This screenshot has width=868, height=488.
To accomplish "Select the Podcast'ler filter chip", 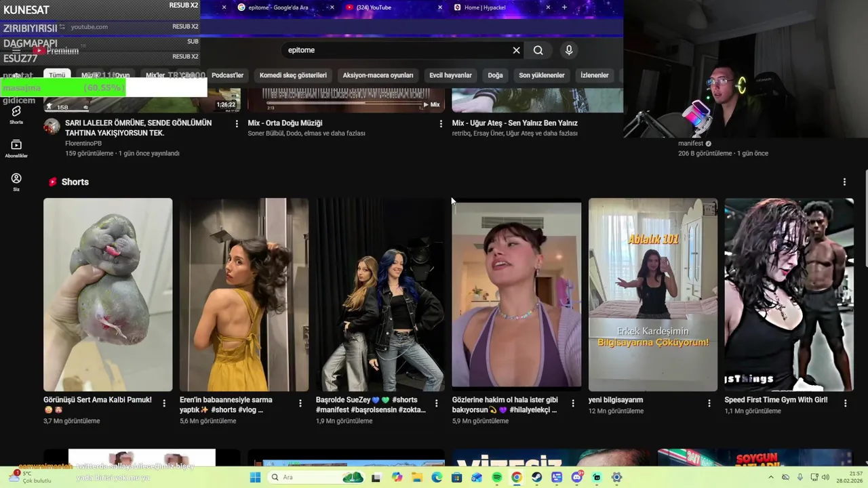I will pos(227,75).
